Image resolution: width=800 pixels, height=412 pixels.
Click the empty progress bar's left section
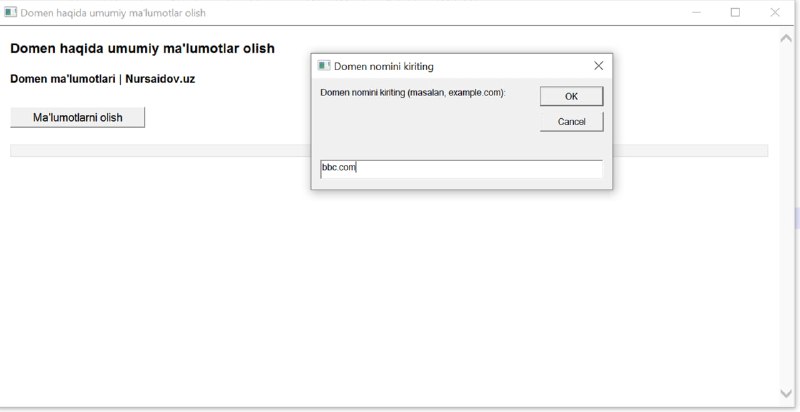160,150
